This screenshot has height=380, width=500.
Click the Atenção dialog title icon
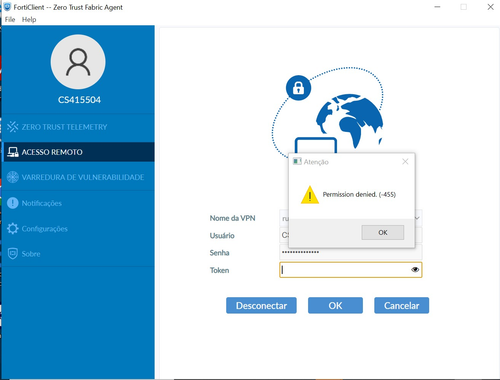tap(297, 162)
